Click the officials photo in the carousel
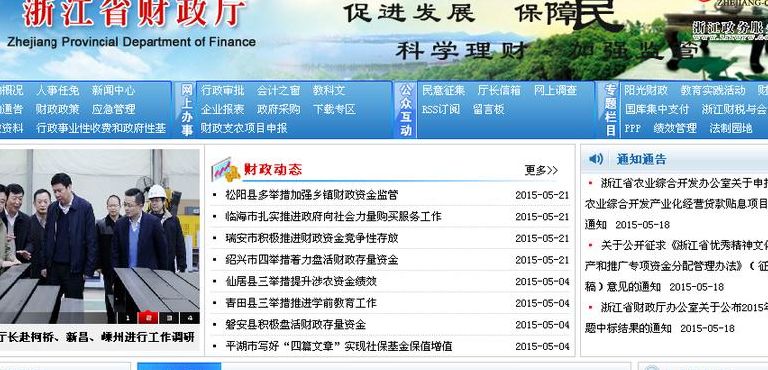Viewport: 768px width, 370px height. click(99, 236)
